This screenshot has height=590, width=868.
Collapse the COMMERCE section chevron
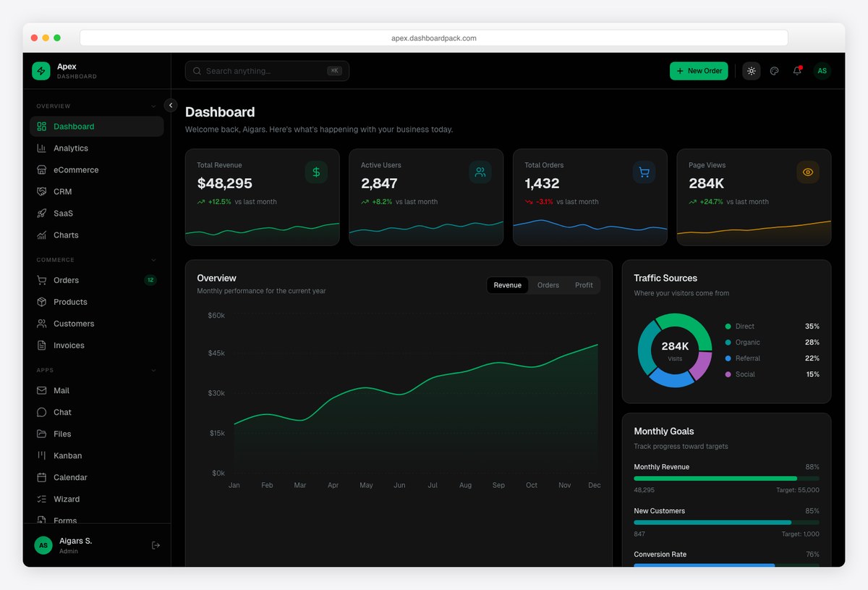(x=153, y=260)
